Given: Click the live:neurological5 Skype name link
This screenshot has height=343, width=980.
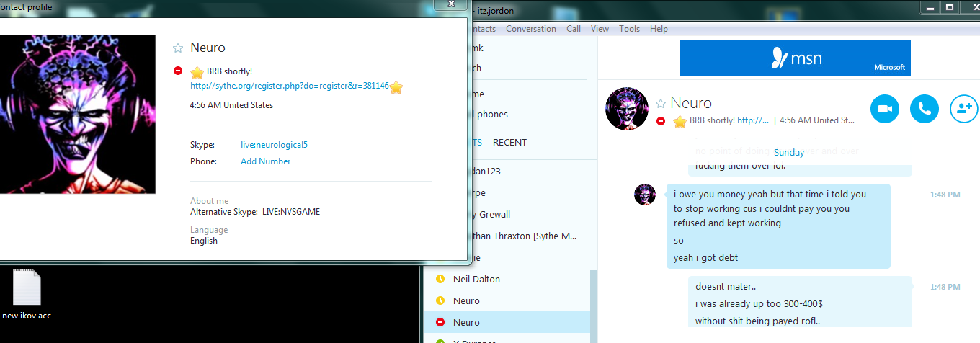Looking at the screenshot, I should (x=274, y=145).
